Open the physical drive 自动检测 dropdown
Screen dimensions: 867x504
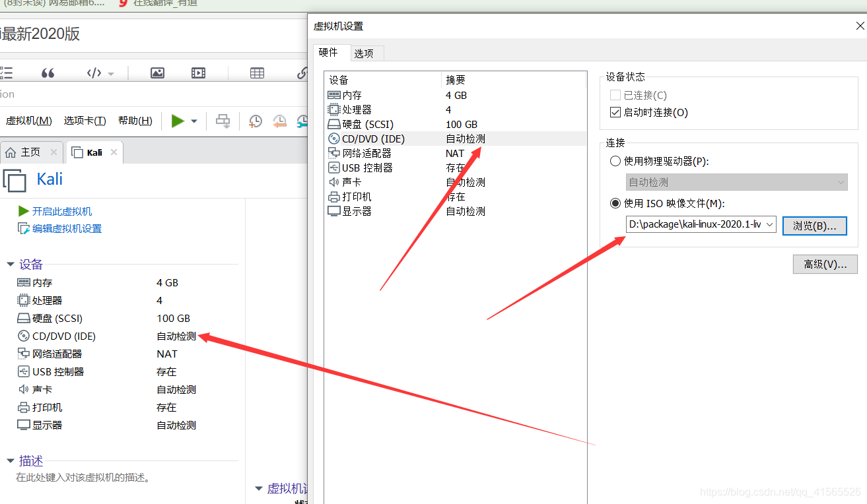pos(736,182)
